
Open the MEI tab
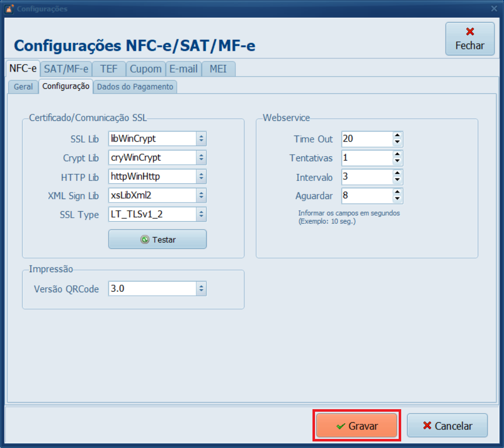218,69
